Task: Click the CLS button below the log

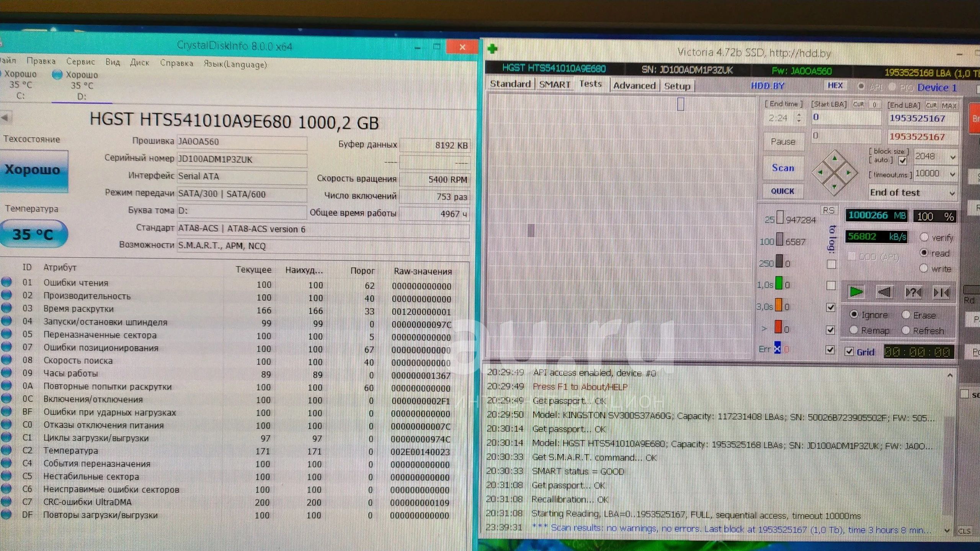Action: [x=964, y=531]
